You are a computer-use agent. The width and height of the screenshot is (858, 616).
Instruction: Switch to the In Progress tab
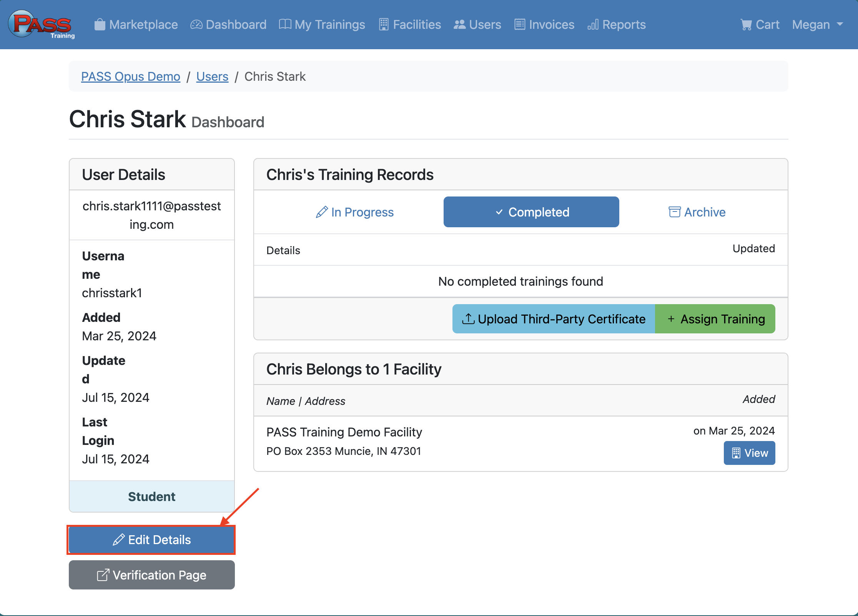(x=354, y=212)
